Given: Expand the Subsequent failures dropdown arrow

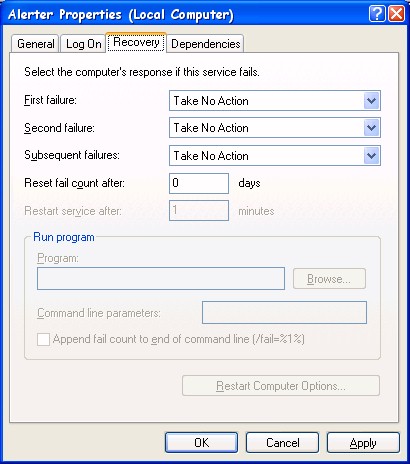Looking at the screenshot, I should click(371, 156).
